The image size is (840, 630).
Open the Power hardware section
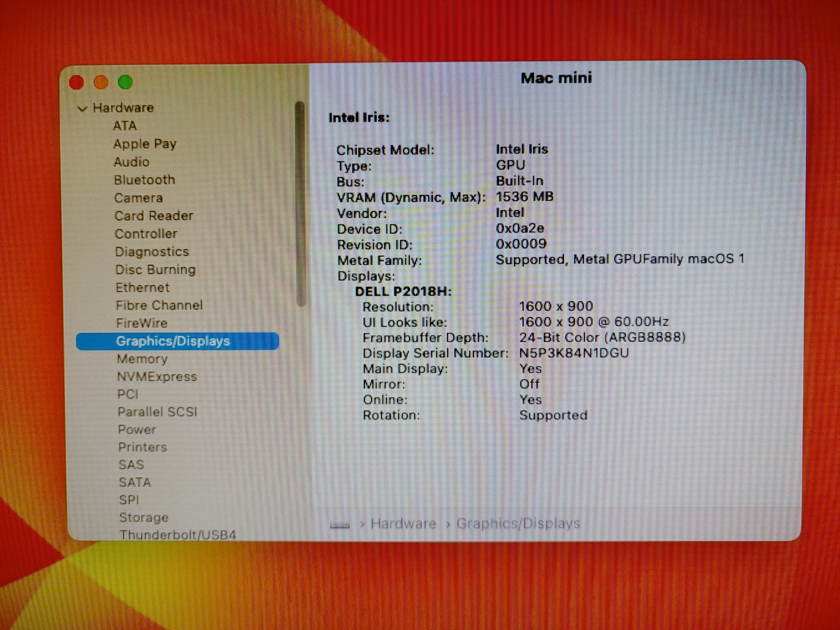137,430
